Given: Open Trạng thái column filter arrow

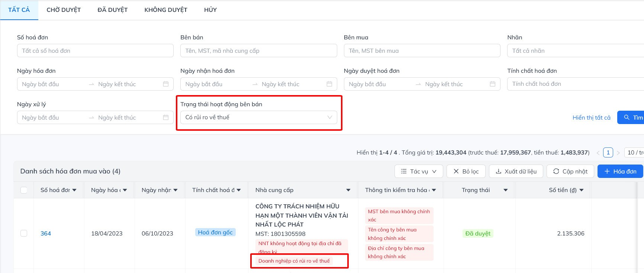Looking at the screenshot, I should [x=506, y=190].
